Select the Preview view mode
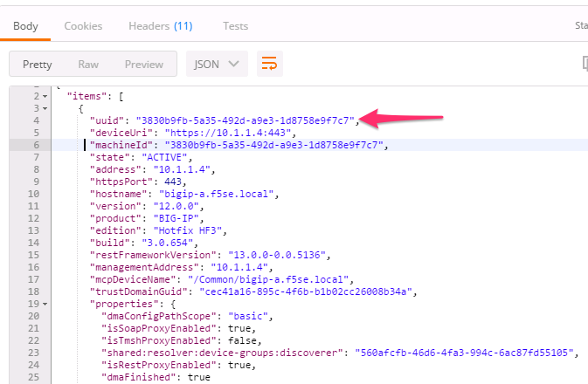The width and height of the screenshot is (588, 384). (144, 64)
